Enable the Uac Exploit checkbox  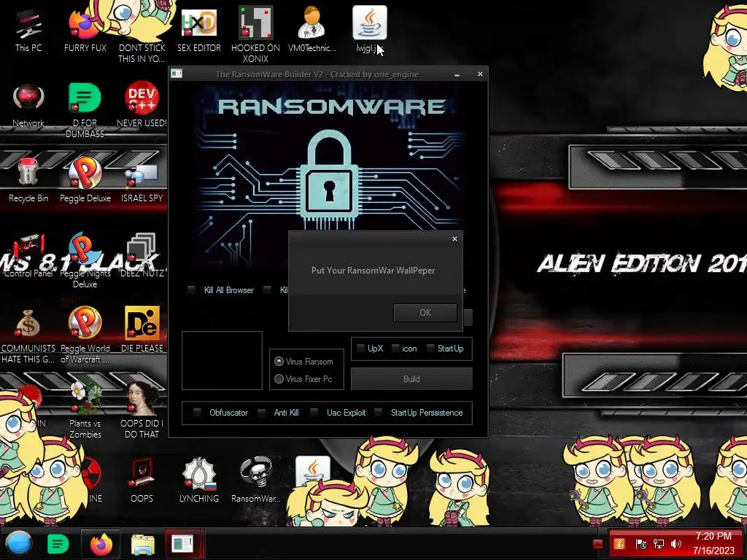tap(314, 413)
